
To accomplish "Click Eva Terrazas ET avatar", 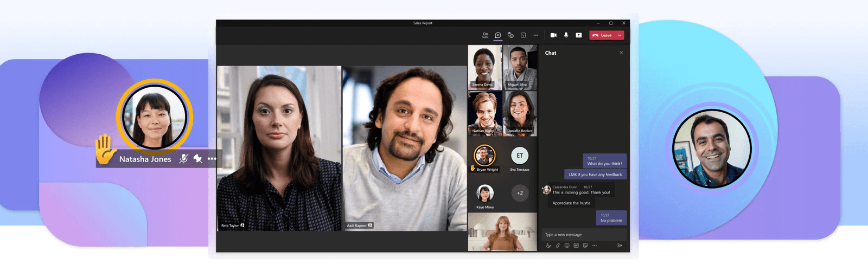I will click(520, 156).
